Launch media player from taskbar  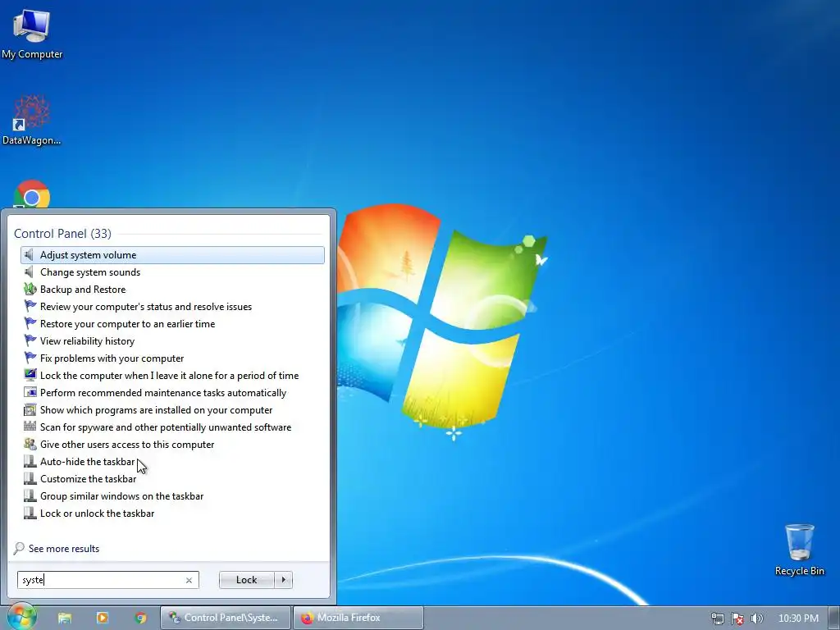[x=103, y=618]
